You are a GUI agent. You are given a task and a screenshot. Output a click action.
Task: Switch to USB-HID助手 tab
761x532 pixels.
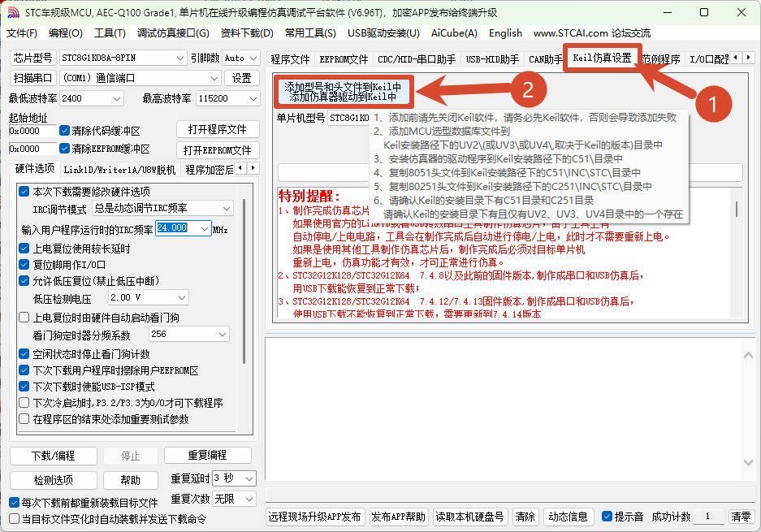point(492,59)
